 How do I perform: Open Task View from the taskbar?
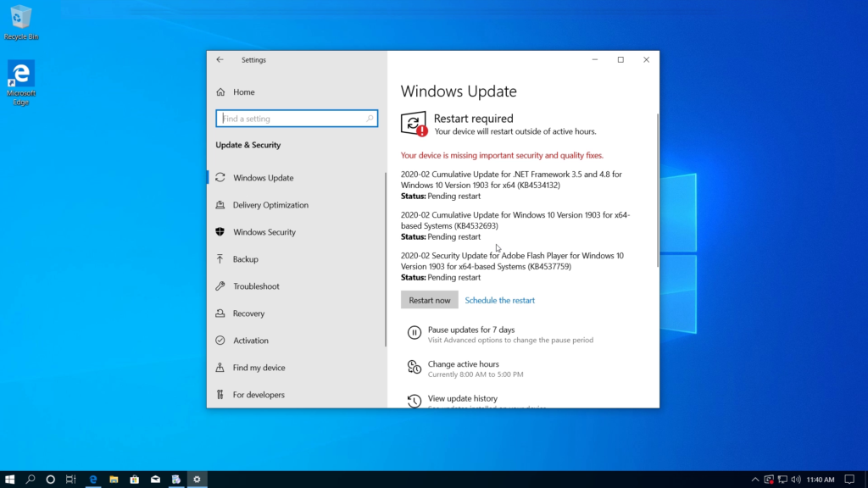71,480
